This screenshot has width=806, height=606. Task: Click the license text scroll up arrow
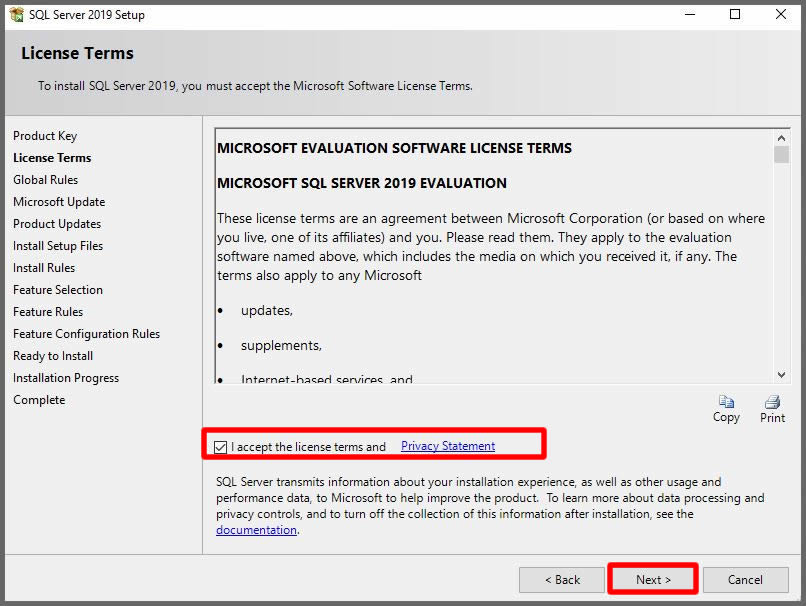pos(781,137)
